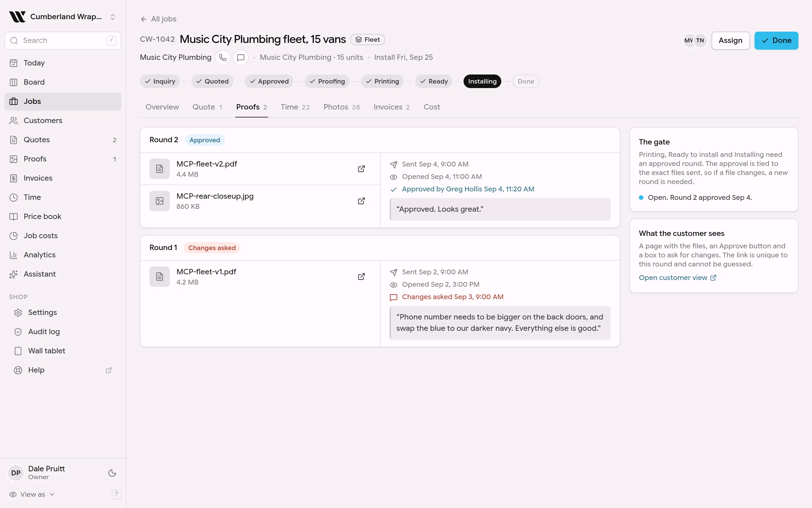
Task: Open the sidebar Time section
Action: coord(63,197)
